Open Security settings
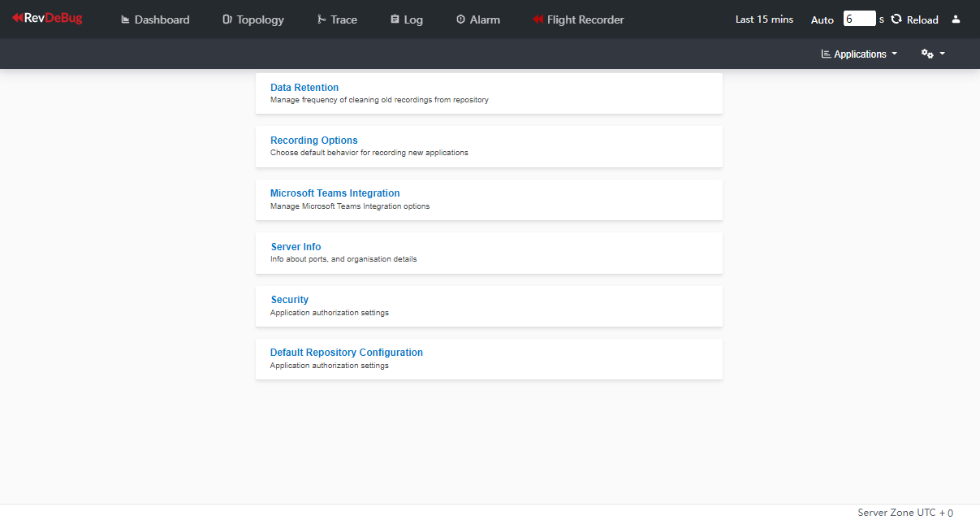 point(290,300)
